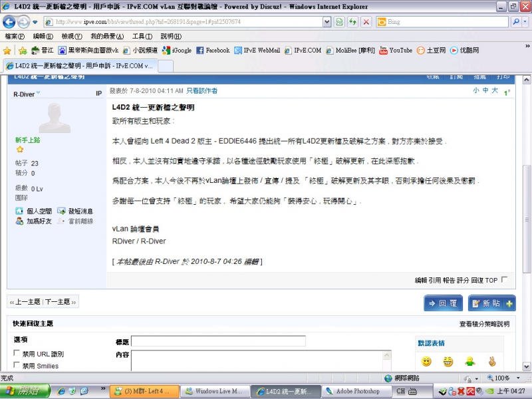532x399 pixels.
Task: Click the 評分 rate link
Action: pos(463,280)
